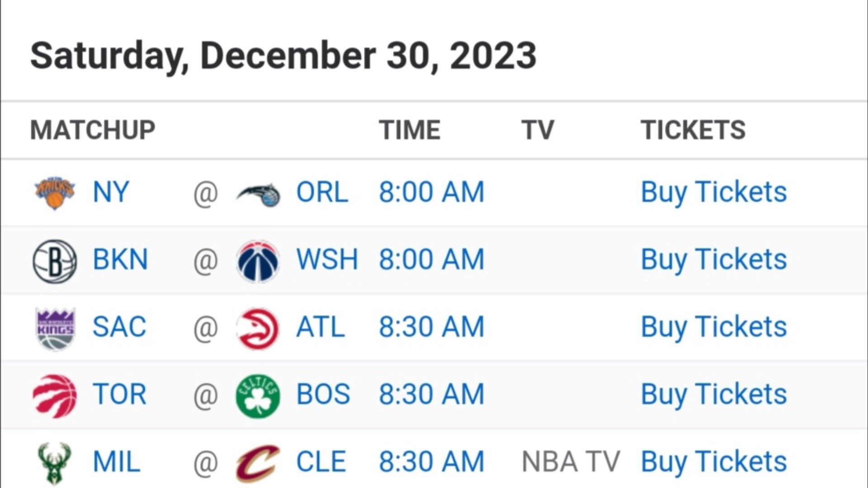This screenshot has height=488, width=868.
Task: Click the Orlando Magic logo
Action: tap(258, 194)
